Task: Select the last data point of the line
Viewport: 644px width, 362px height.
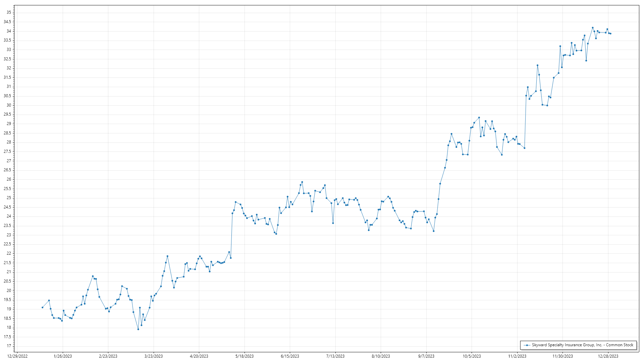Action: pos(610,34)
